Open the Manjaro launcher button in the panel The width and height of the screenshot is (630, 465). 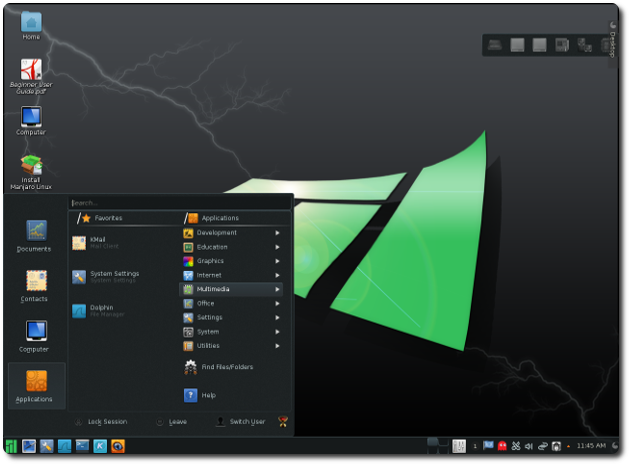point(11,446)
